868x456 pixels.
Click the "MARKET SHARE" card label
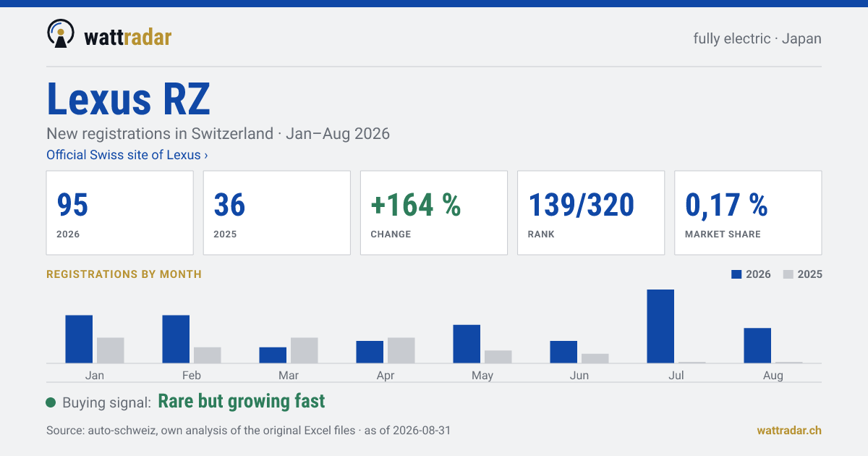(723, 235)
